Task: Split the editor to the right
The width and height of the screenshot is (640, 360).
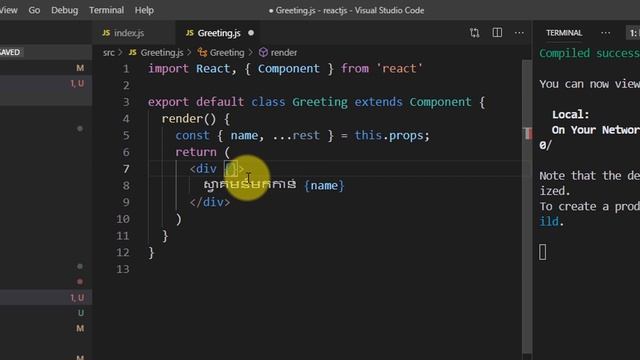Action: [497, 33]
